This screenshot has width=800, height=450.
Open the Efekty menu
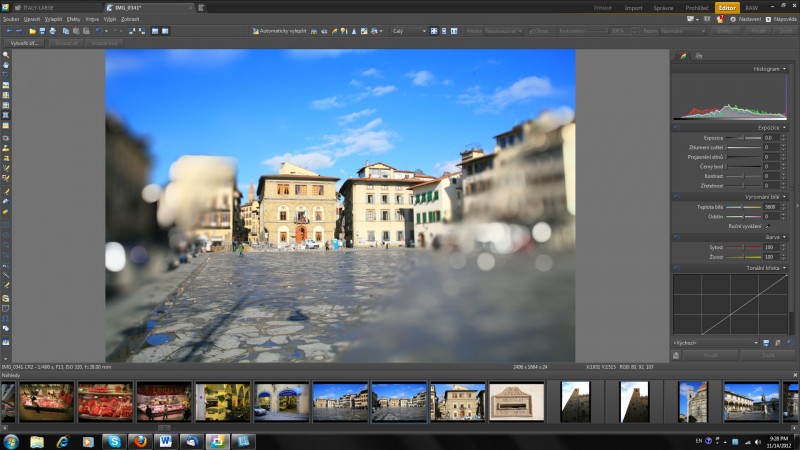point(73,19)
